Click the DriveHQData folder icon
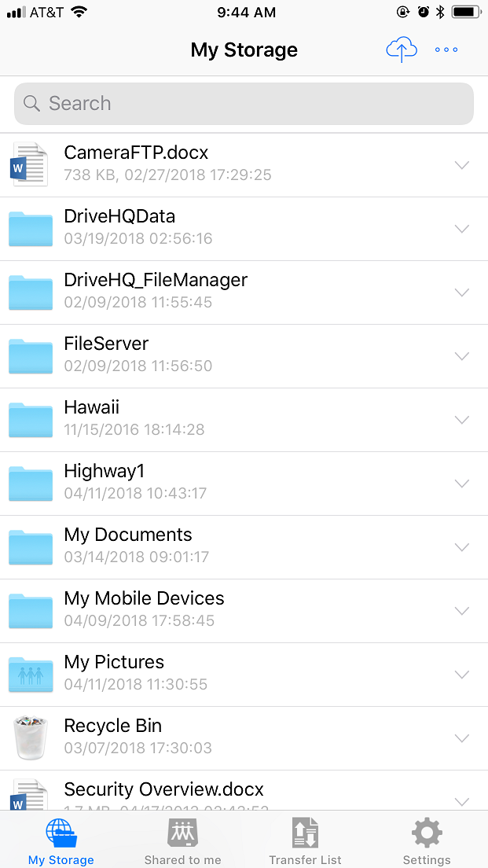This screenshot has height=868, width=488. [31, 229]
